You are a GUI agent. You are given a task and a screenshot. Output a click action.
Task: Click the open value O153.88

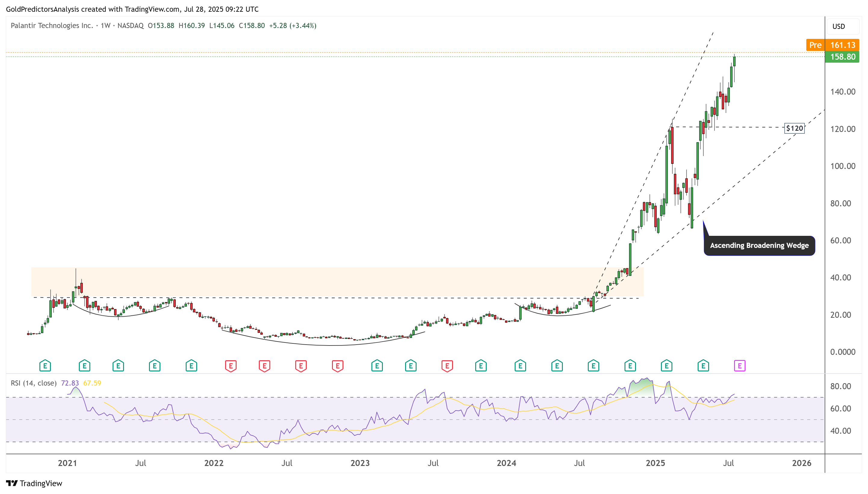point(161,25)
